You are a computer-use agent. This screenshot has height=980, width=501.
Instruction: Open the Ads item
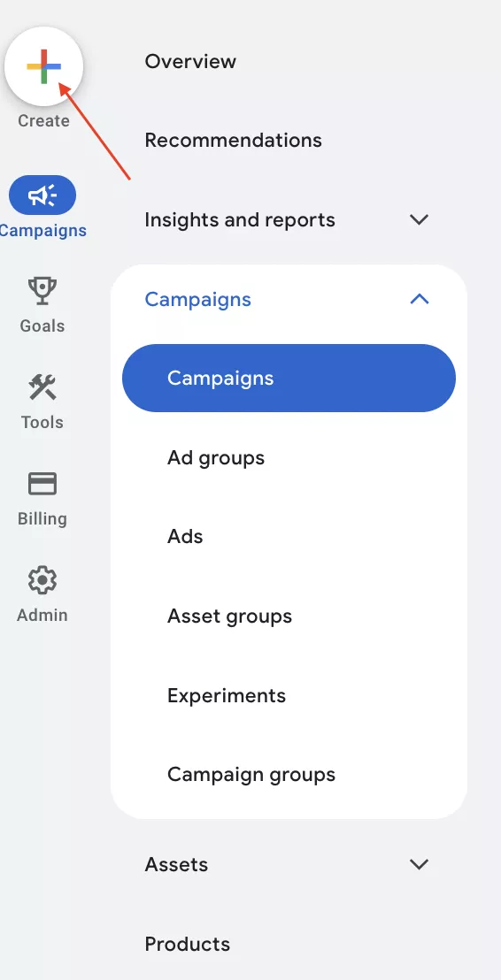coord(185,536)
